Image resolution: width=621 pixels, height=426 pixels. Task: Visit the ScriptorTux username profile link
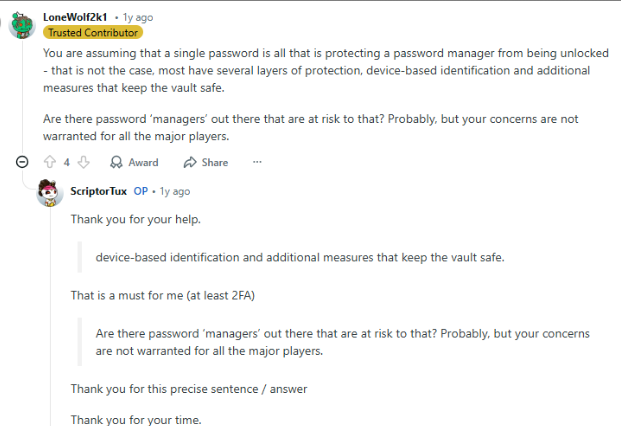99,191
